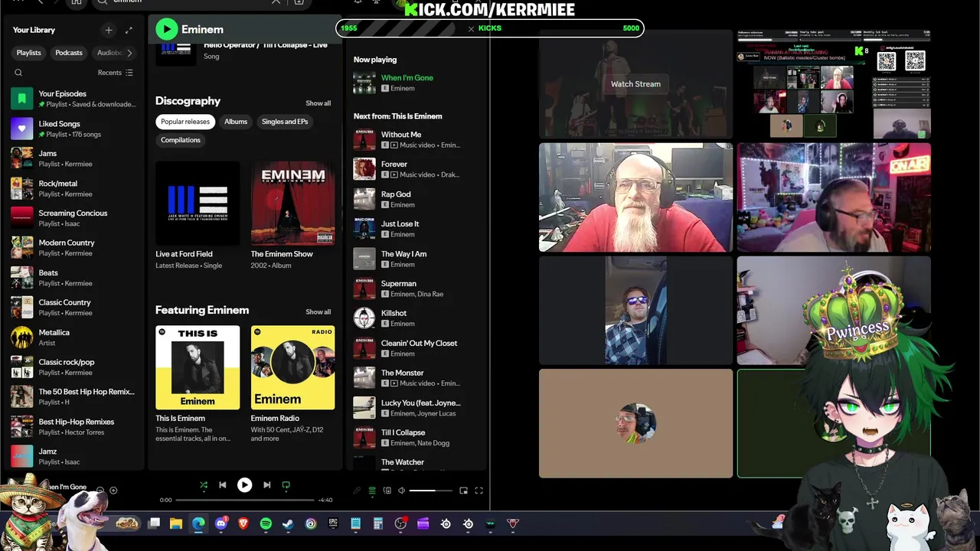Open Your Episodes in the library

pyautogui.click(x=74, y=99)
